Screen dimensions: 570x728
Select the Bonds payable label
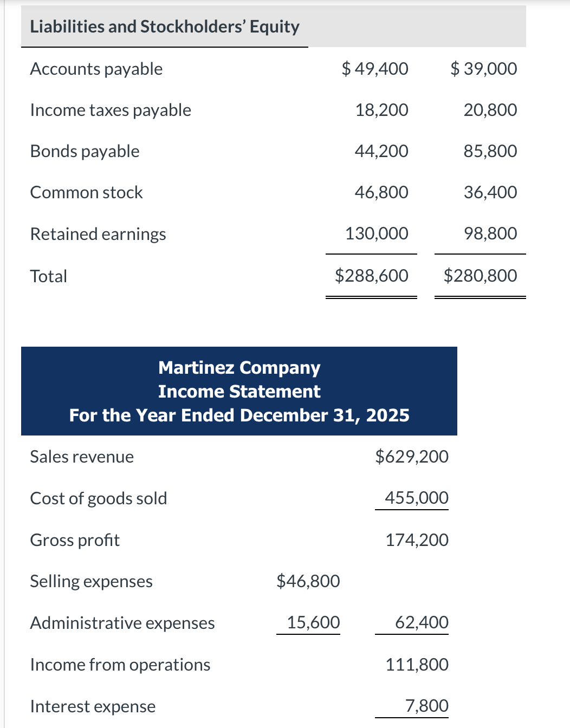tap(85, 151)
